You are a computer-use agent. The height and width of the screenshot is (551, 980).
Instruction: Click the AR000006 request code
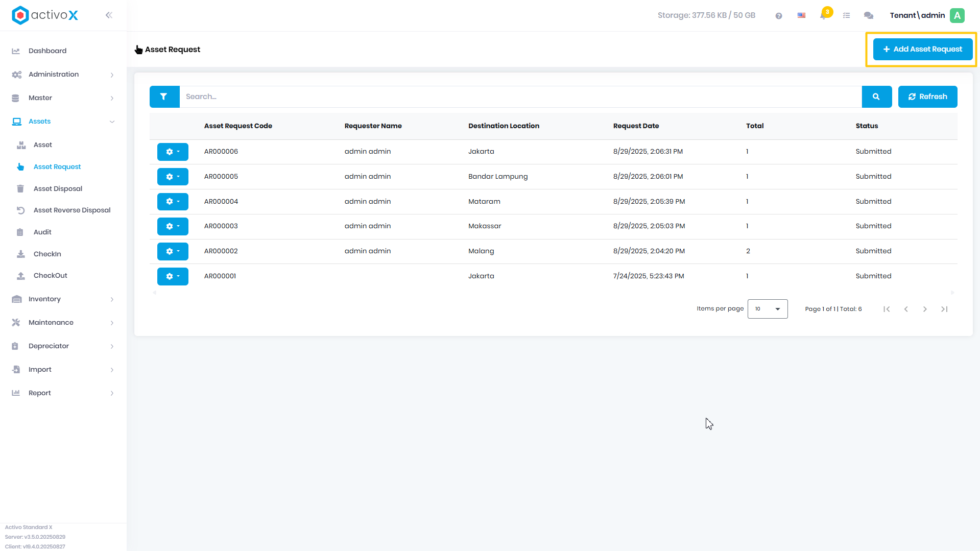pos(221,152)
